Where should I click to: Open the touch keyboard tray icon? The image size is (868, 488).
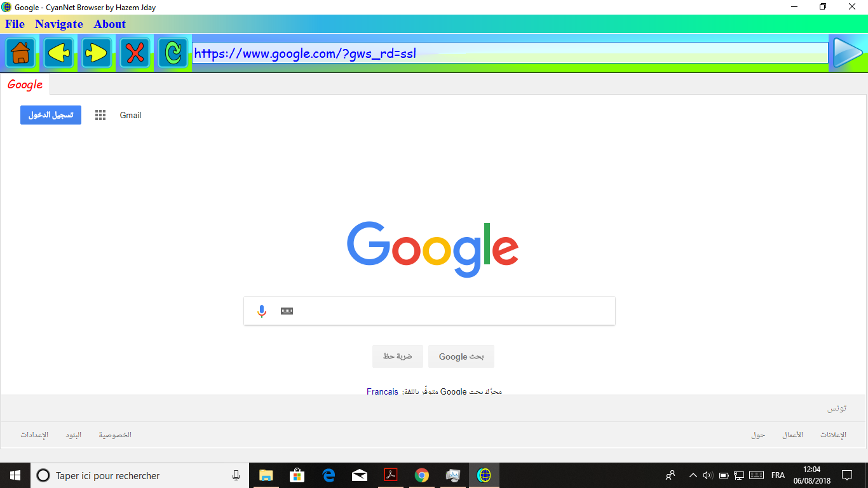point(756,475)
